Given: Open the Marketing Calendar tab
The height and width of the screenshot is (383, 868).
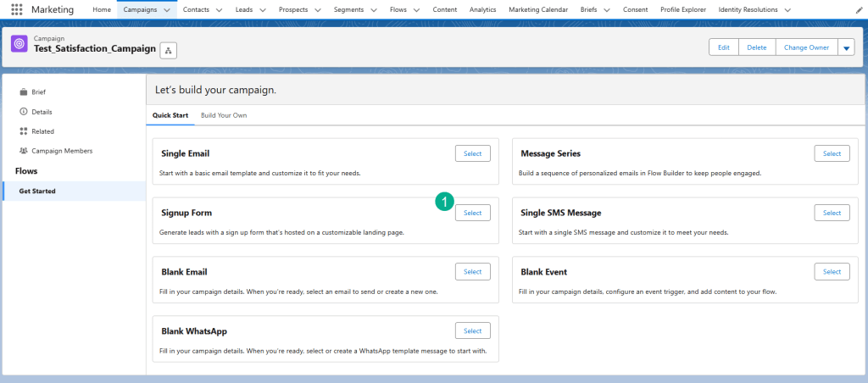Looking at the screenshot, I should tap(539, 9).
